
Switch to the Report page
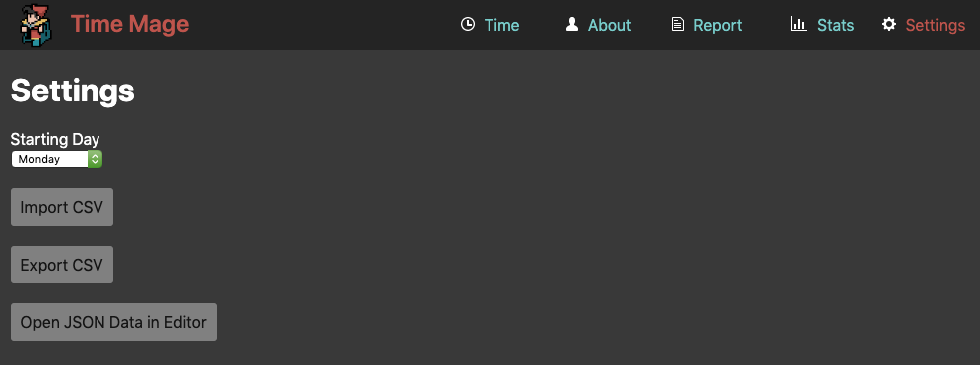pyautogui.click(x=718, y=25)
